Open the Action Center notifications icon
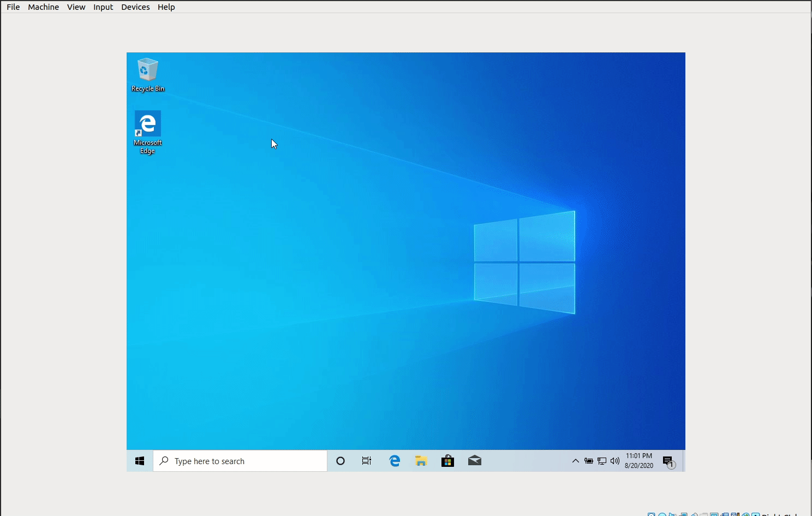The width and height of the screenshot is (812, 516). 669,461
